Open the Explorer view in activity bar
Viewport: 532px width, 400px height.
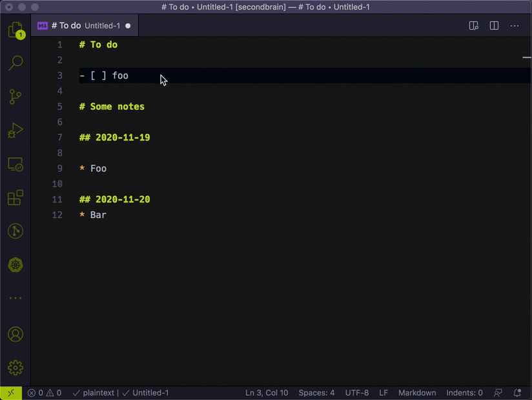point(15,30)
